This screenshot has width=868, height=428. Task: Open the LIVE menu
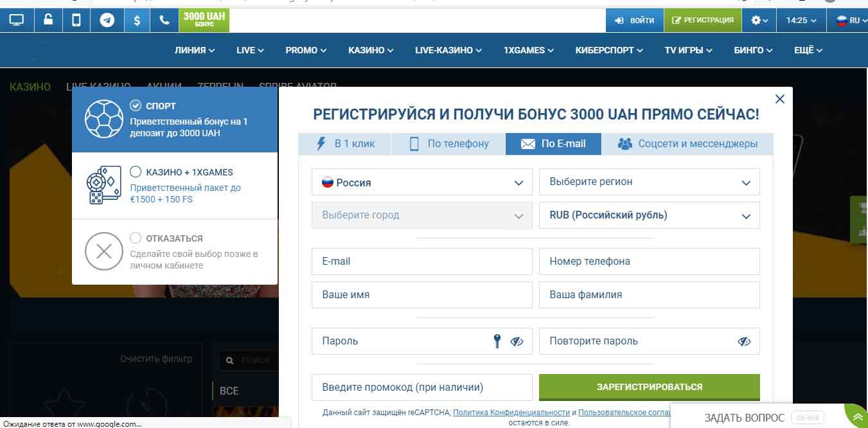click(x=250, y=50)
